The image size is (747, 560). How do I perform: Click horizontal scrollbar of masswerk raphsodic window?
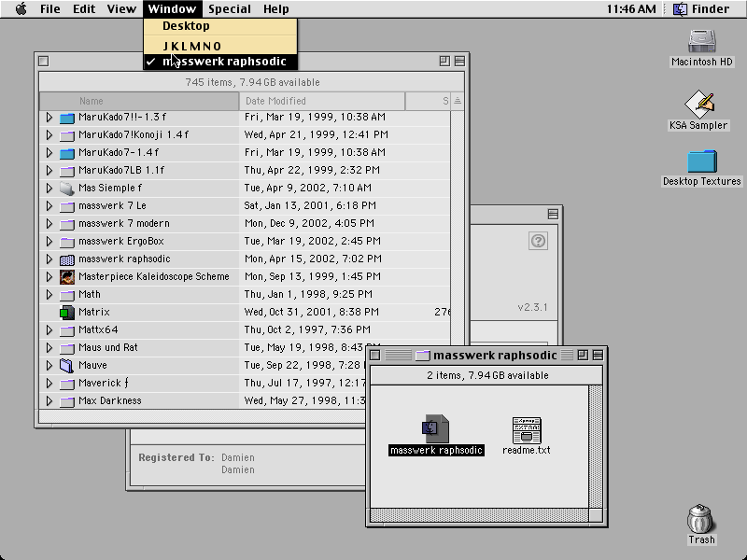coord(479,515)
